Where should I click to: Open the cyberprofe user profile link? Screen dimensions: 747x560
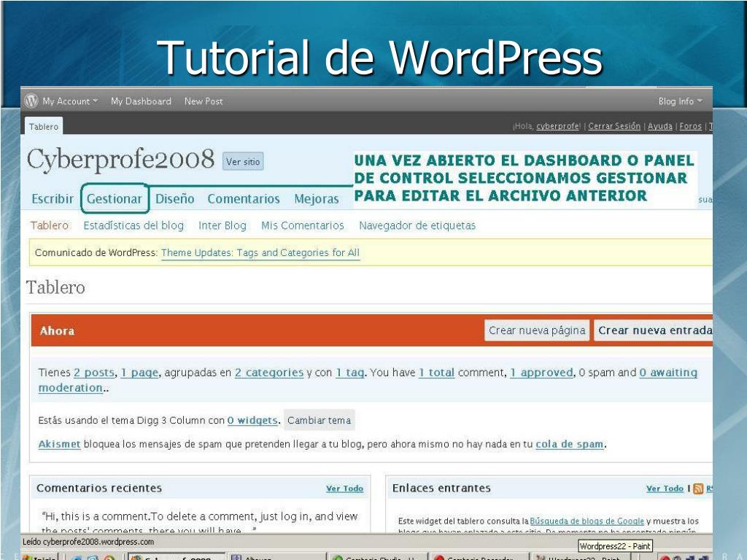(x=557, y=126)
